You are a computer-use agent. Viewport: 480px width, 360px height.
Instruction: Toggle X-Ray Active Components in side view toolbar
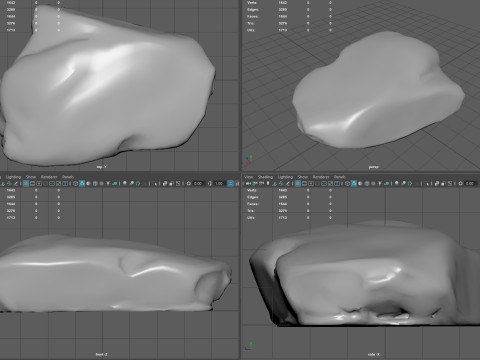coord(443,183)
